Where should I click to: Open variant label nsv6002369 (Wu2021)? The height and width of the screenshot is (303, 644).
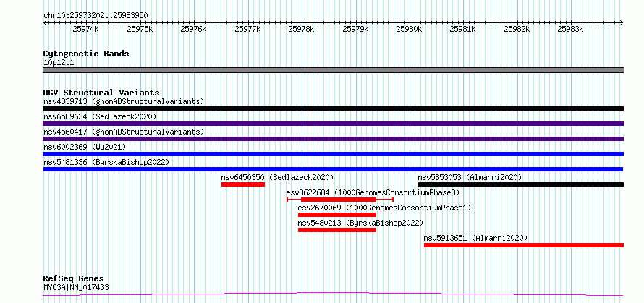85,147
